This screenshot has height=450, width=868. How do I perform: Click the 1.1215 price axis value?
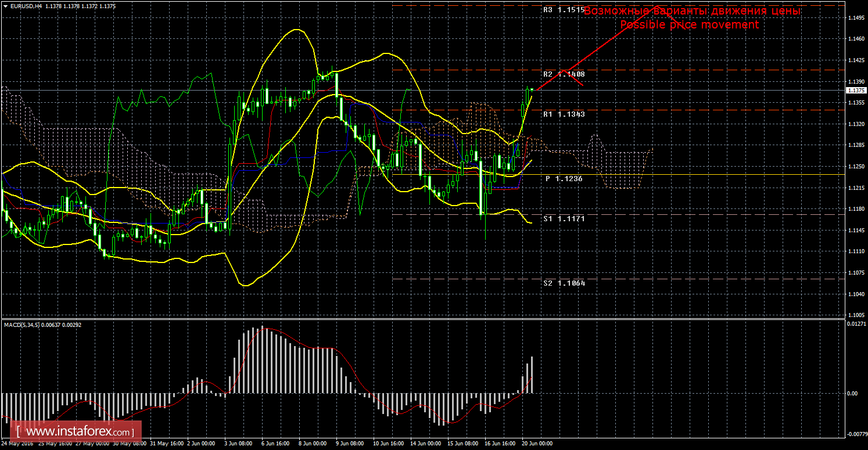(x=856, y=188)
